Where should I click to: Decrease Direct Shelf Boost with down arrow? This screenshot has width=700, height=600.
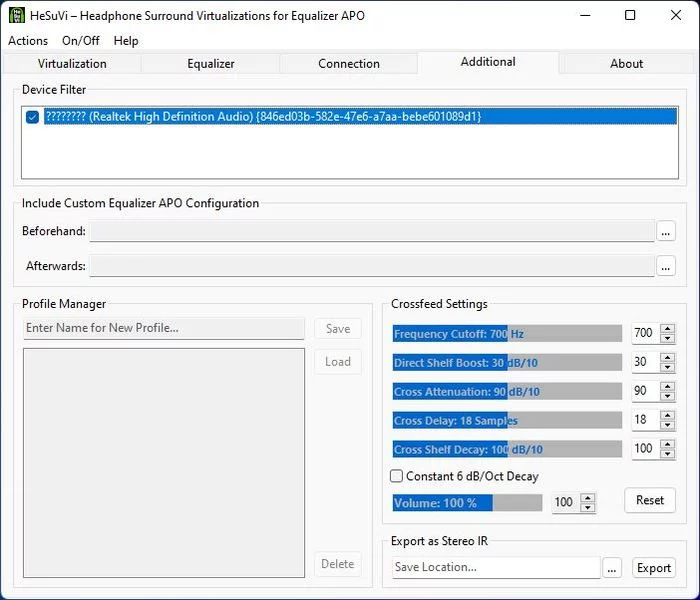668,367
